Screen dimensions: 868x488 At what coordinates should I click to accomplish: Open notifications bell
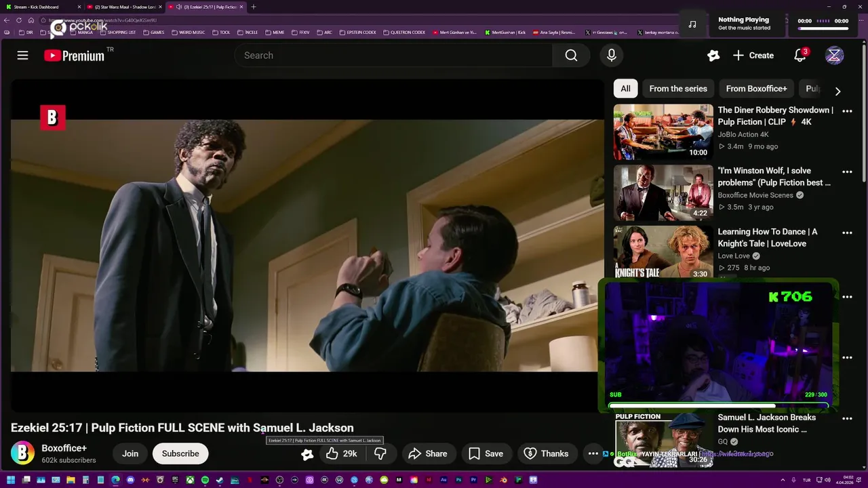coord(800,56)
